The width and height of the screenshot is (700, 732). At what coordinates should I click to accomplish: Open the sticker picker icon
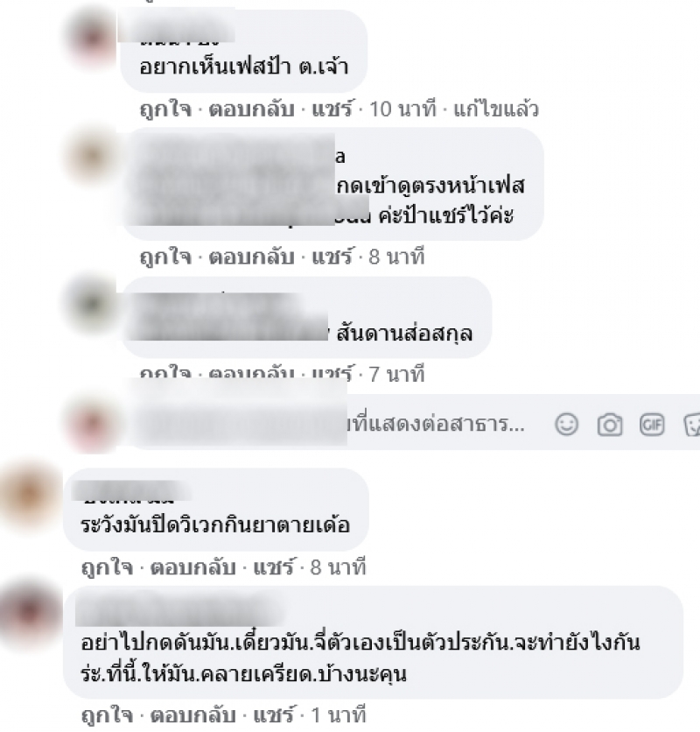[x=692, y=425]
